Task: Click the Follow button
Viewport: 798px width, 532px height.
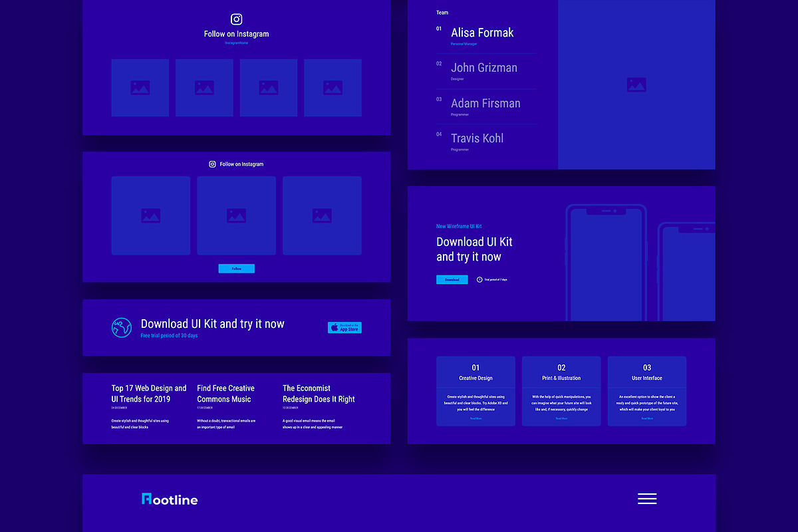Action: pos(237,269)
